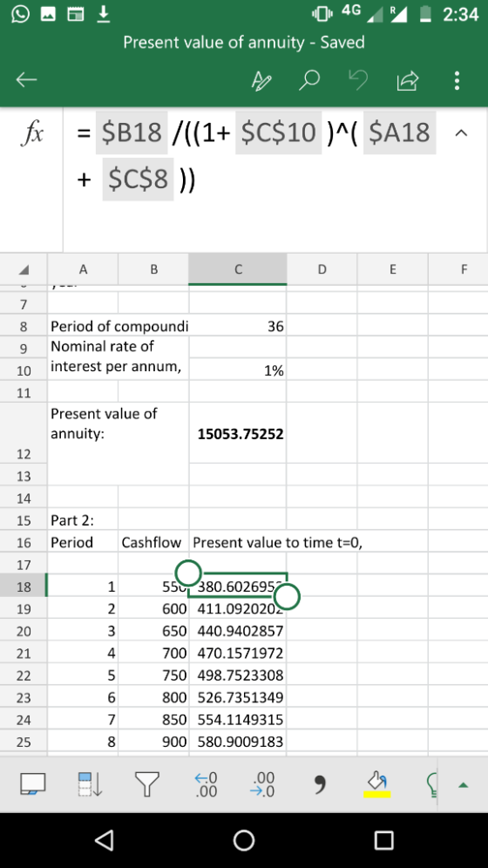Viewport: 488px width, 868px height.
Task: Select 'Period of compoundi' cell
Action: coord(119,327)
